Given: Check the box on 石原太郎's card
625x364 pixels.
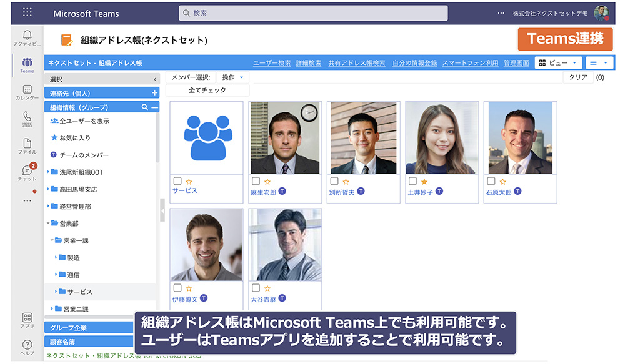Looking at the screenshot, I should (491, 181).
